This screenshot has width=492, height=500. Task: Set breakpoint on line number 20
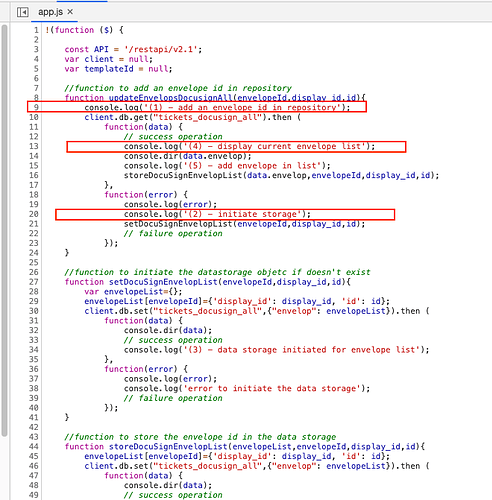[34, 214]
